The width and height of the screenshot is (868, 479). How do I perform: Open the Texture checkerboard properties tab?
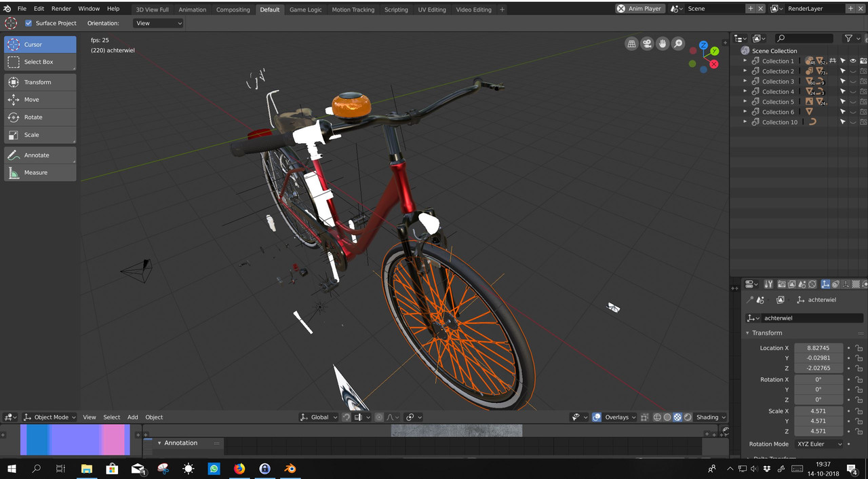point(856,284)
